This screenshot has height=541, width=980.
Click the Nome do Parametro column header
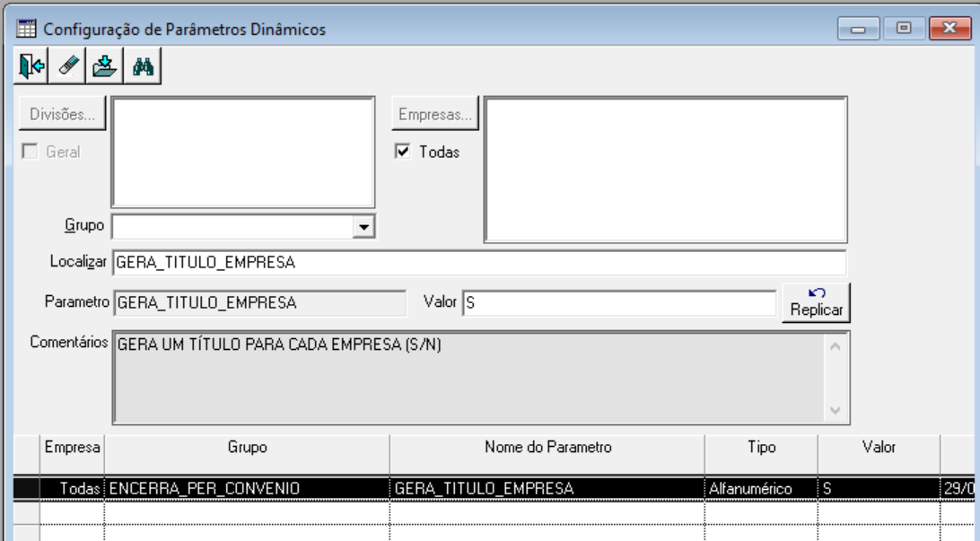547,454
